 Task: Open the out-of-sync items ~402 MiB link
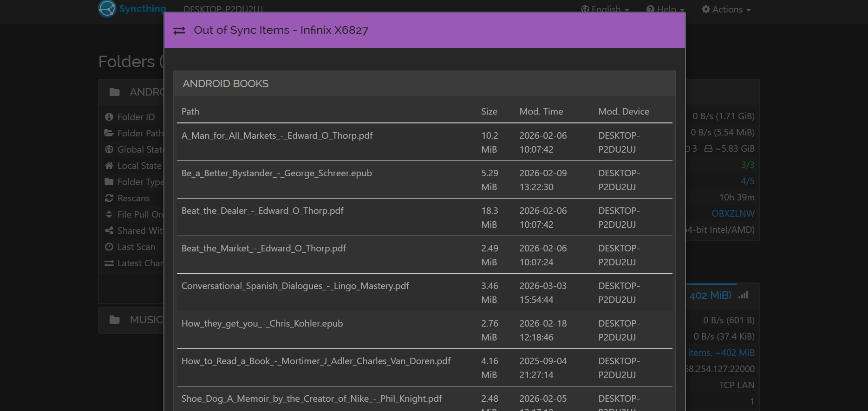[x=721, y=353]
